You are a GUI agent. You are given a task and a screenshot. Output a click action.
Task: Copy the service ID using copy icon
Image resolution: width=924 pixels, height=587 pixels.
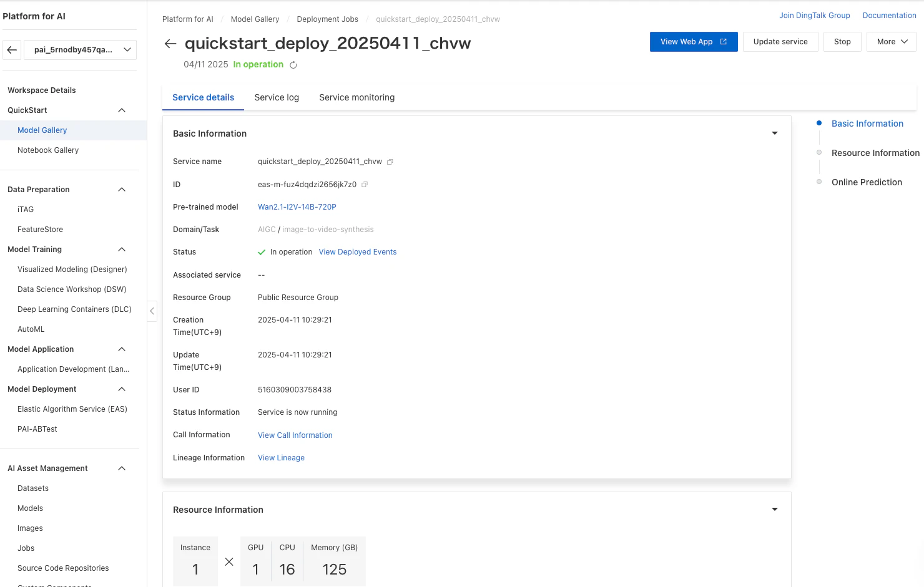click(x=365, y=185)
